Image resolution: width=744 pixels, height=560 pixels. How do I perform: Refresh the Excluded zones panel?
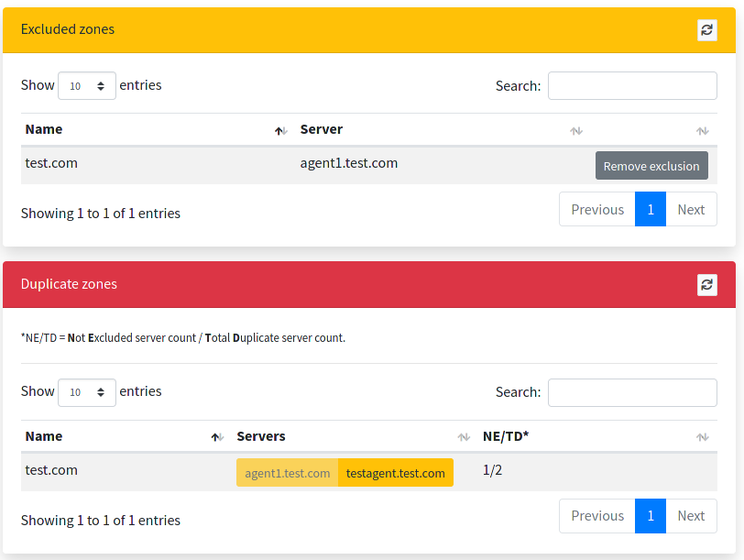click(706, 30)
